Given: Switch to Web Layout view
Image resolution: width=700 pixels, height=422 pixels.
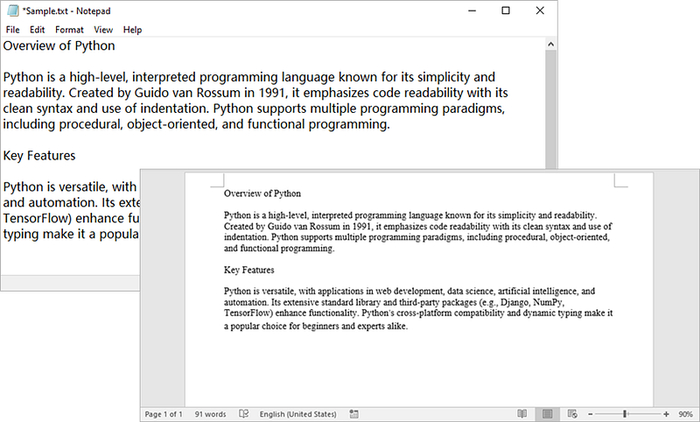Looking at the screenshot, I should click(x=571, y=413).
